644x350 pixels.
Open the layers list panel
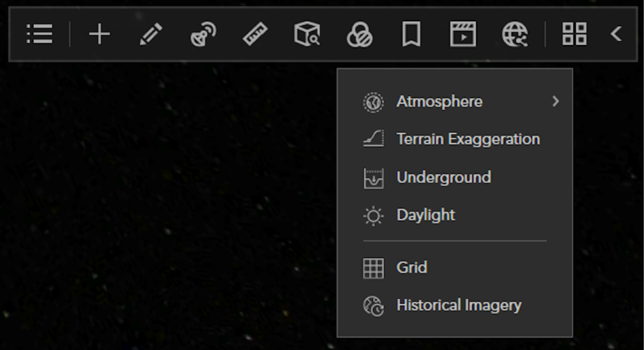39,34
